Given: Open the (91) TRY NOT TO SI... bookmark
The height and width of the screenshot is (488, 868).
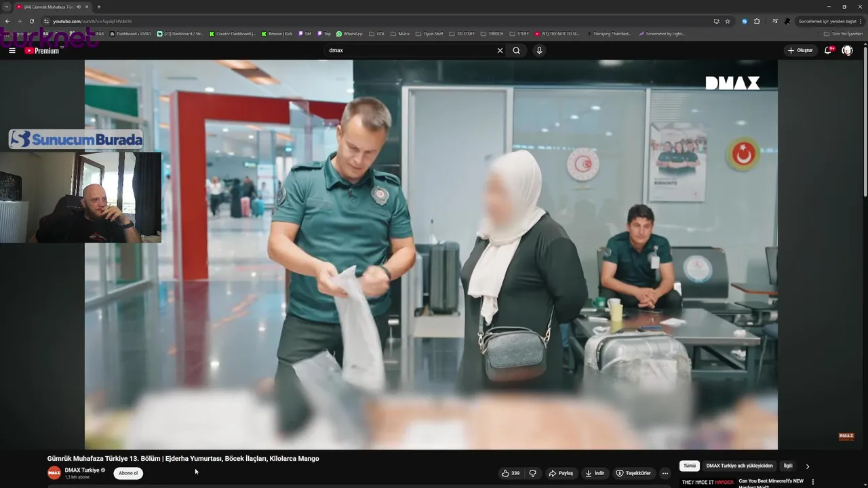Looking at the screenshot, I should pos(557,33).
